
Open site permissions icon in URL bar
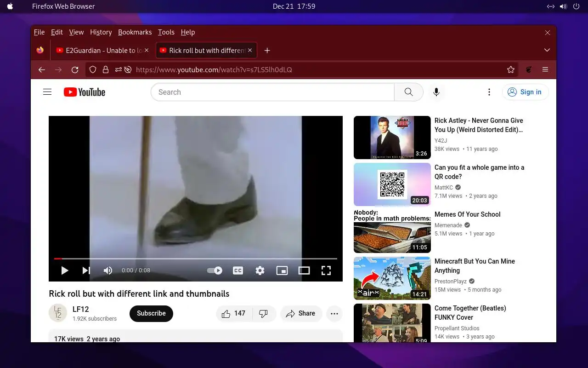tap(119, 69)
